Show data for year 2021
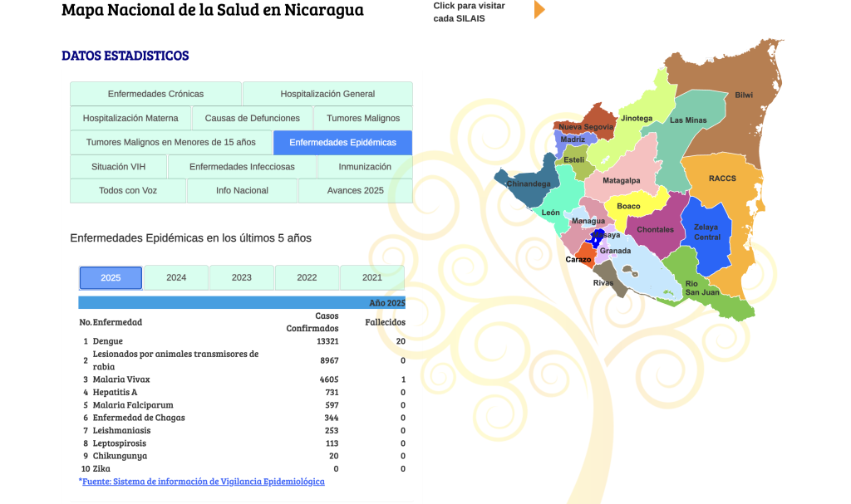Image resolution: width=851 pixels, height=504 pixels. pos(372,278)
